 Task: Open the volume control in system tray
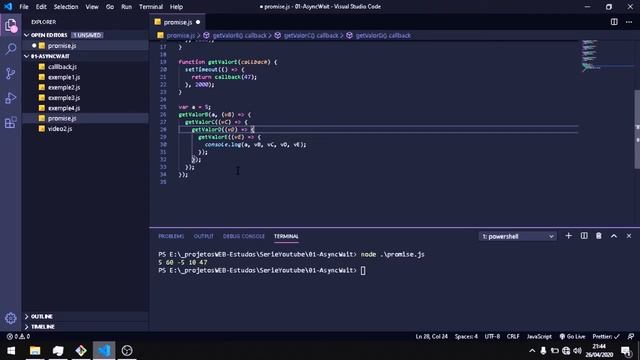tap(577, 351)
